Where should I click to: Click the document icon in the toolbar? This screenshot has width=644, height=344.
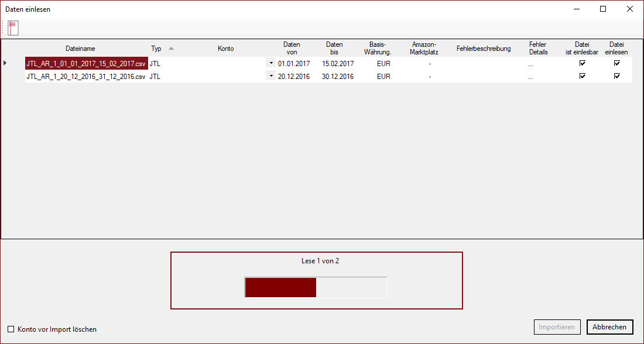coord(13,27)
